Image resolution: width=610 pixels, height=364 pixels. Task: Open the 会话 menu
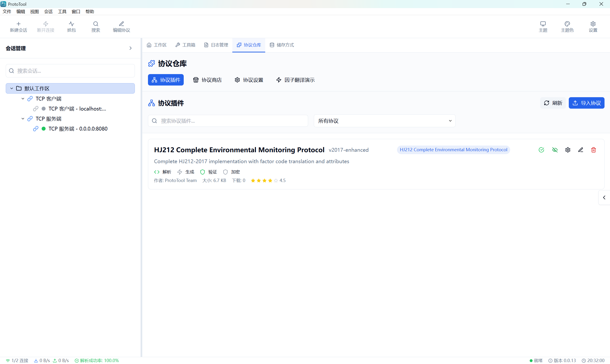pos(48,11)
